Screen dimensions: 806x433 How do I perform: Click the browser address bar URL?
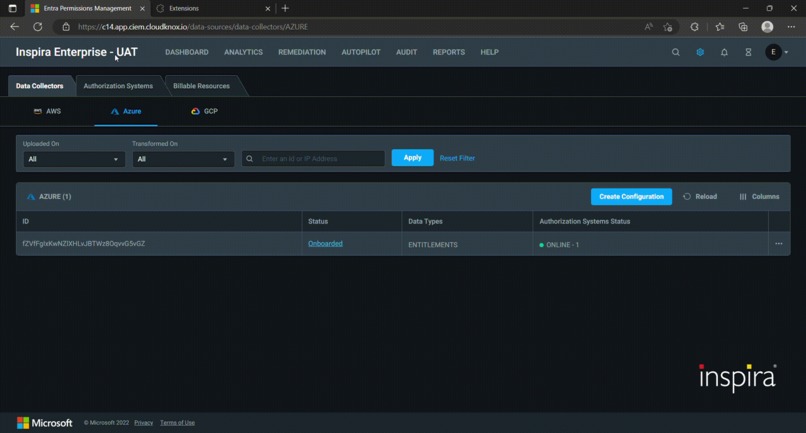click(193, 27)
